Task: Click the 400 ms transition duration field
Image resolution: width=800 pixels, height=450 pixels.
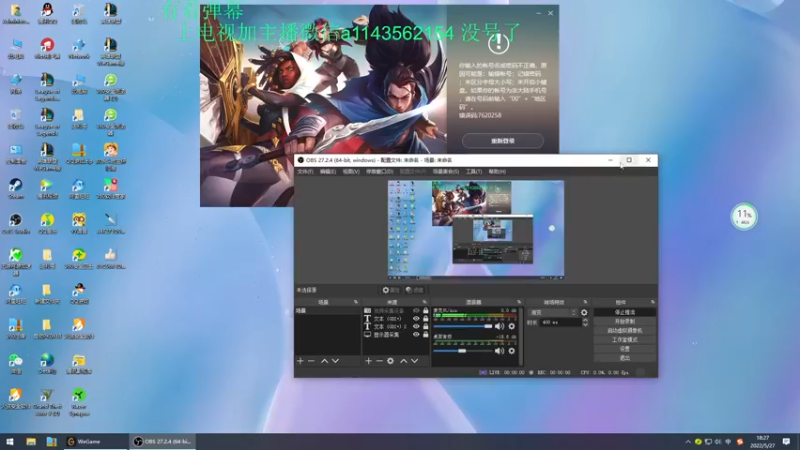Action: point(560,322)
